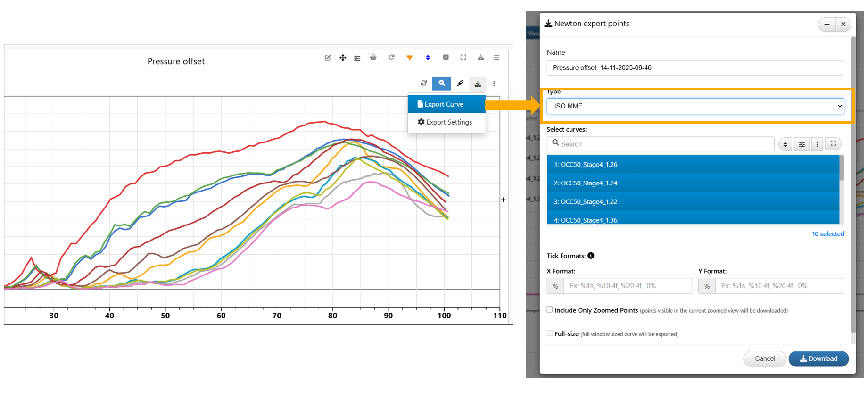Open vertical three-dot menu beside chart download
The image size is (868, 408).
(494, 84)
